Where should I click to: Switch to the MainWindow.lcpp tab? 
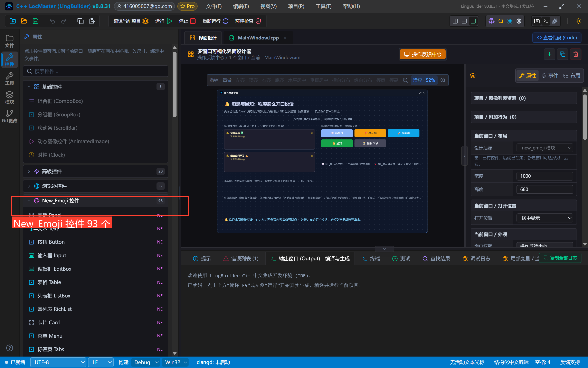pyautogui.click(x=258, y=38)
